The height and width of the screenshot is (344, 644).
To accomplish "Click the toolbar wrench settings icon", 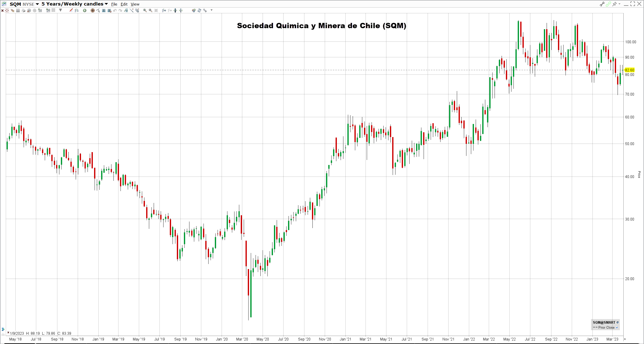I will [205, 10].
